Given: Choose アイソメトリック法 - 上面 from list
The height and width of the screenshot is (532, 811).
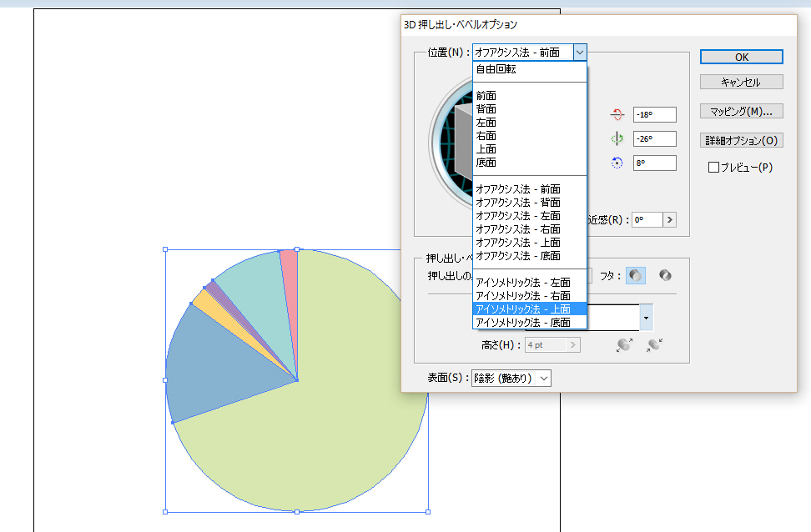Looking at the screenshot, I should click(523, 309).
